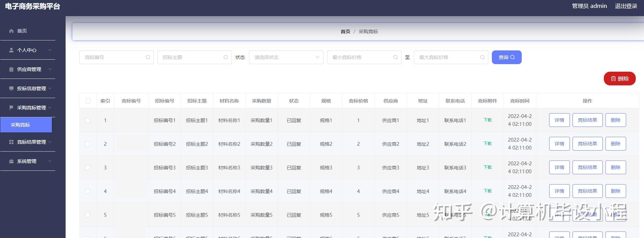Select the 采购竞标 submenu item
Image resolution: width=644 pixels, height=238 pixels.
26,125
